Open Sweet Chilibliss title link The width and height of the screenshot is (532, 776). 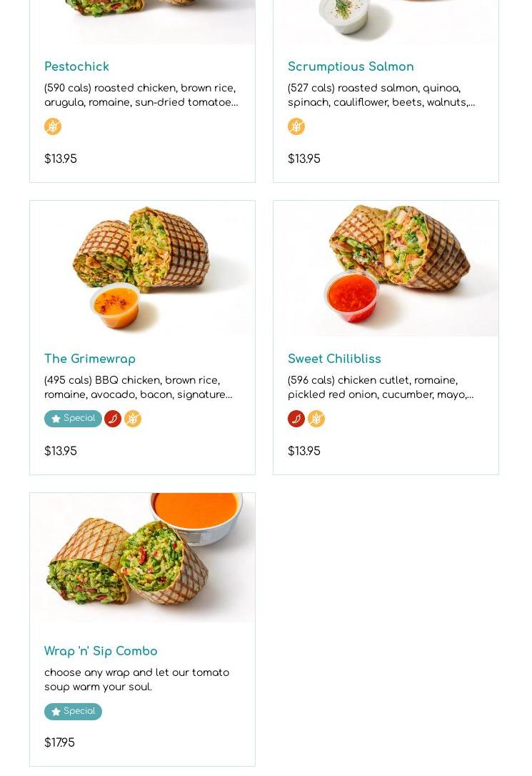coord(334,359)
